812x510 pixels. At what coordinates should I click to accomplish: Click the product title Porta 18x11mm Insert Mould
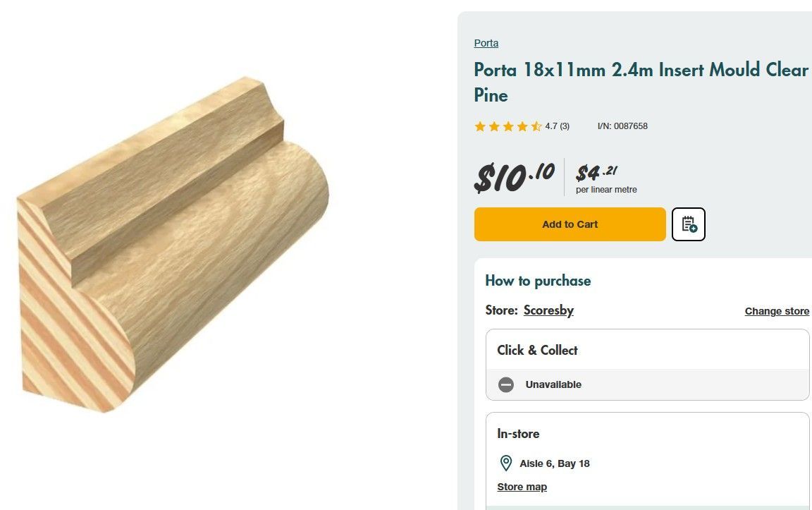tap(641, 82)
